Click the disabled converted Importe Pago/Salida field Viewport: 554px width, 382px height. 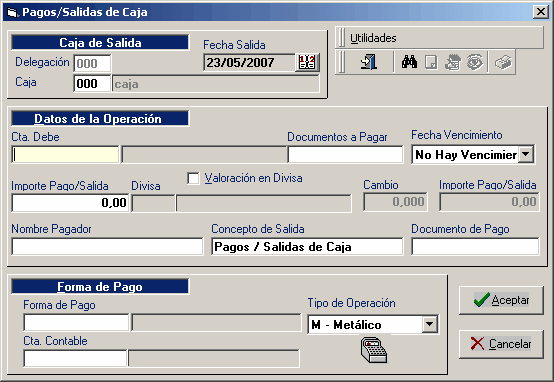[489, 202]
